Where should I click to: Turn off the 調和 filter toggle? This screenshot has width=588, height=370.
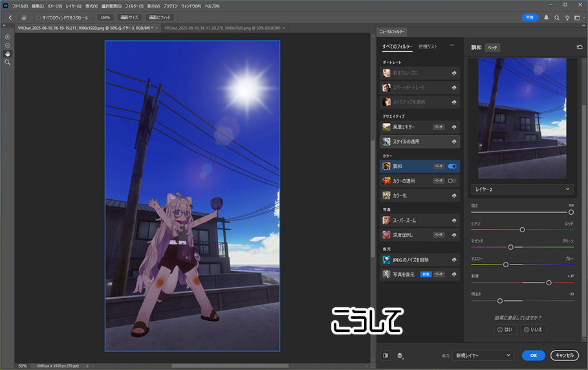[x=452, y=166]
